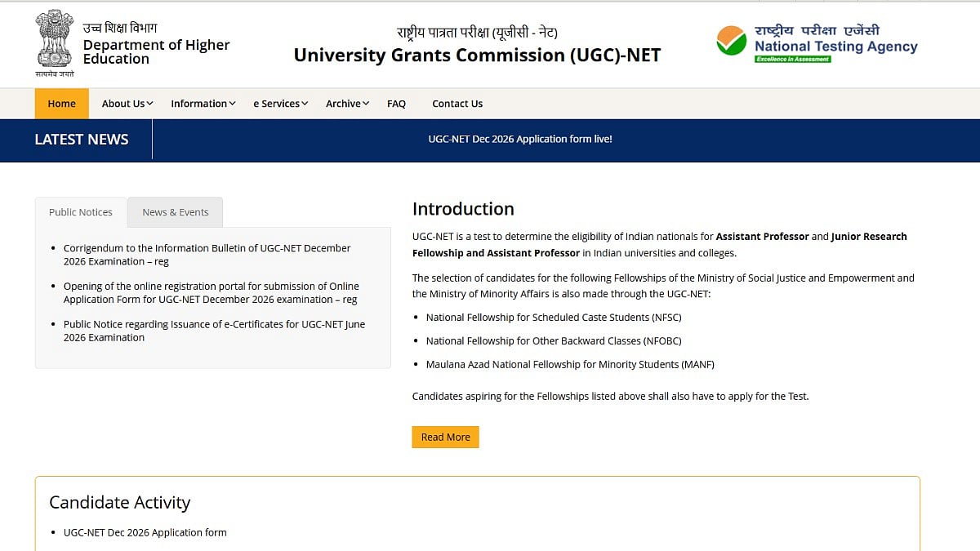Expand the Archive dropdown menu

(x=348, y=104)
